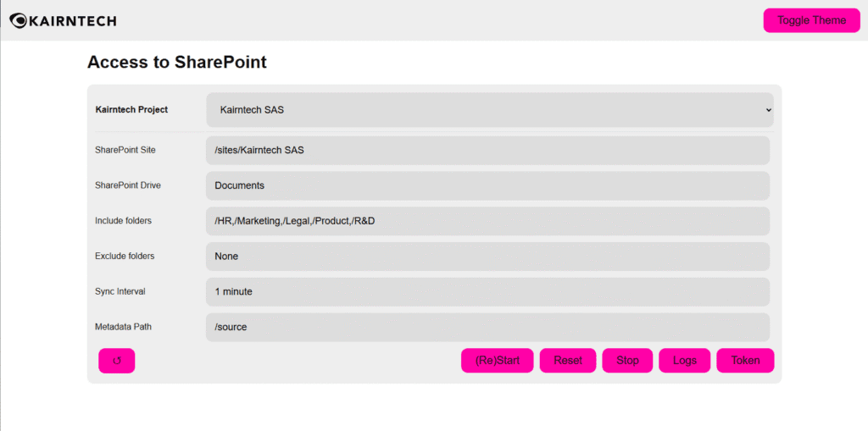
Task: Click the circular refresh arrow icon button
Action: (117, 361)
